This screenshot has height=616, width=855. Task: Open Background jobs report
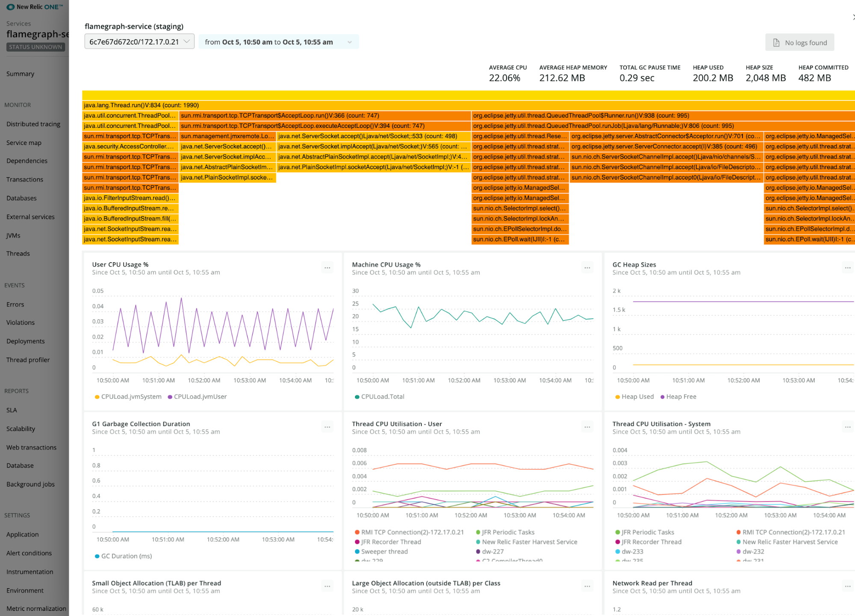(x=30, y=484)
